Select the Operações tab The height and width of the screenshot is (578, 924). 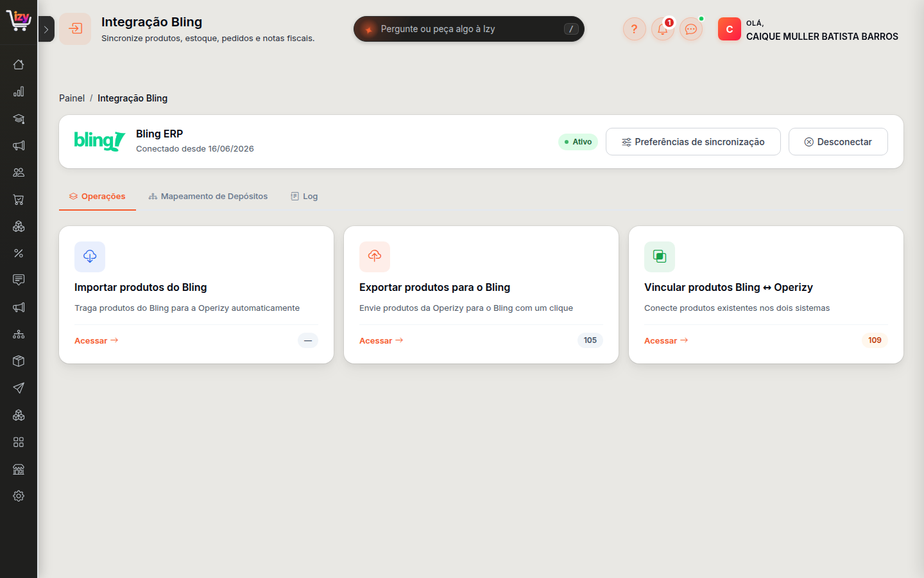tap(98, 197)
